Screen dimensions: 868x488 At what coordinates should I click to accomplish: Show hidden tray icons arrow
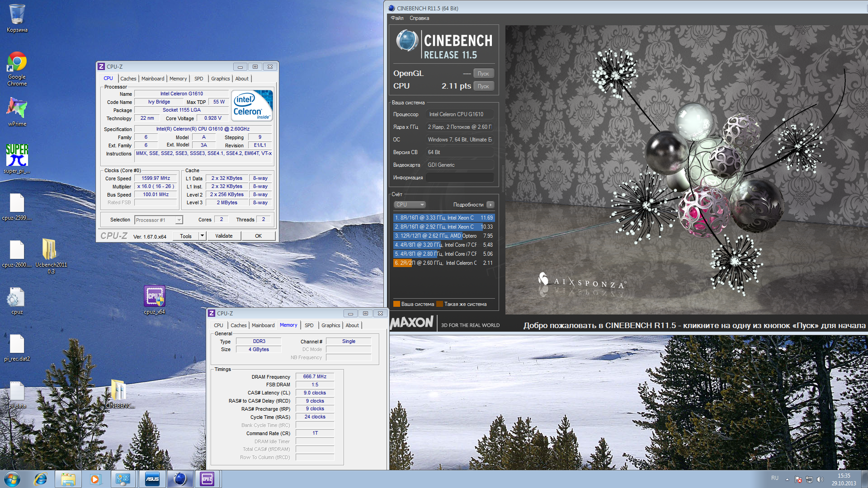787,479
